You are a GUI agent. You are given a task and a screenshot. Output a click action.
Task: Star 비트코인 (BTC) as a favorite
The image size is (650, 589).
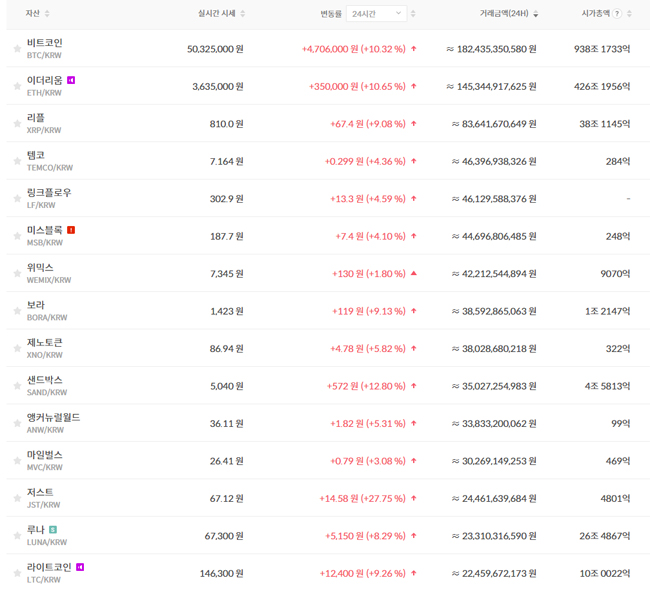coord(17,49)
